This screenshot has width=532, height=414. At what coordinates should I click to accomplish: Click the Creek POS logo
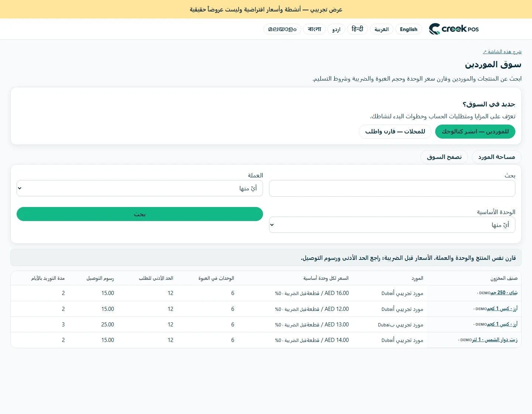tap(454, 29)
